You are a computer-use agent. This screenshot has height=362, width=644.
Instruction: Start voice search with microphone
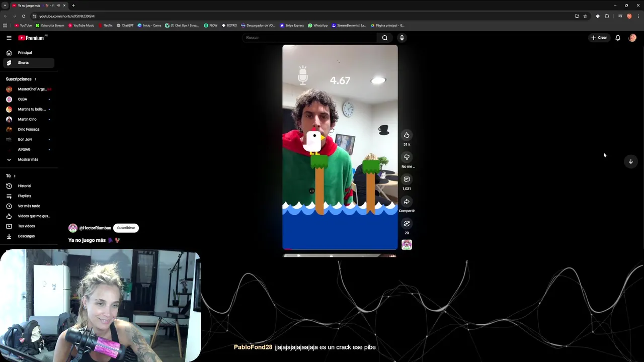(402, 38)
